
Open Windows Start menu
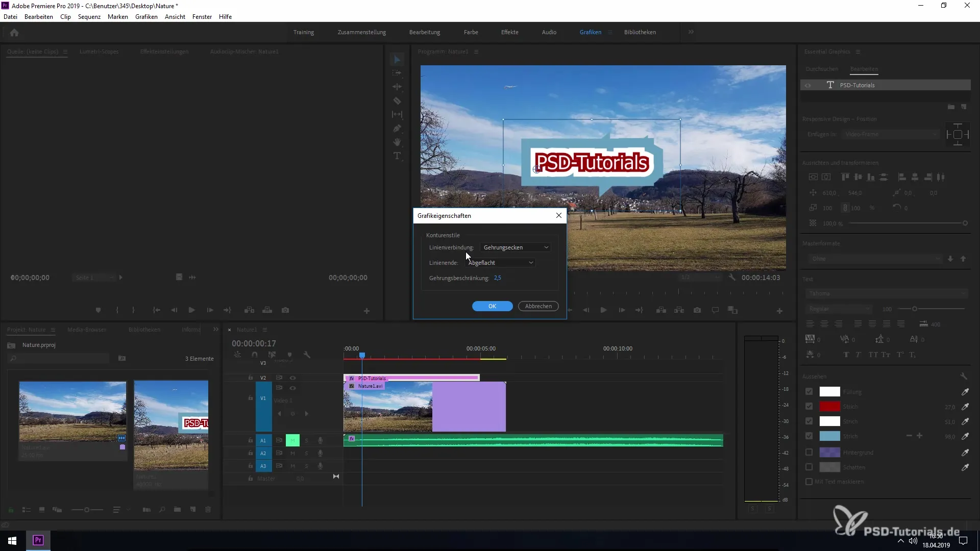click(x=12, y=540)
